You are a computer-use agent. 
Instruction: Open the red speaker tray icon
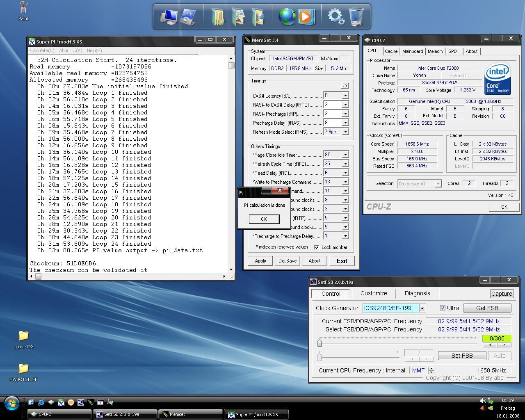coord(482,408)
